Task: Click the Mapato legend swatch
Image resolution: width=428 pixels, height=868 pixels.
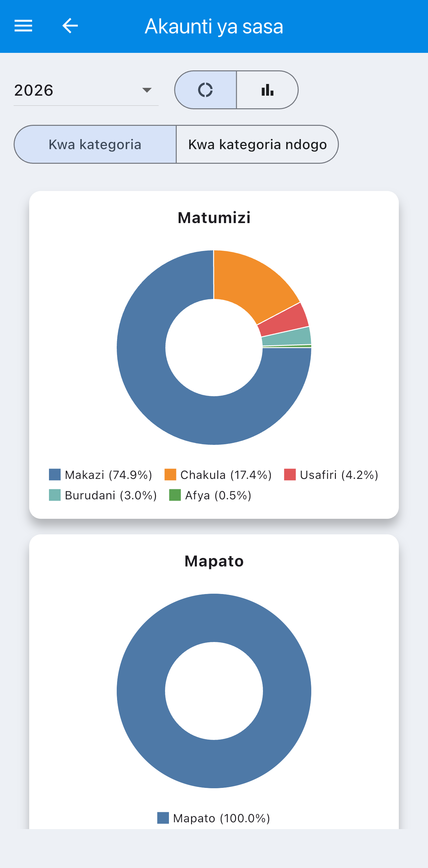Action: (163, 818)
